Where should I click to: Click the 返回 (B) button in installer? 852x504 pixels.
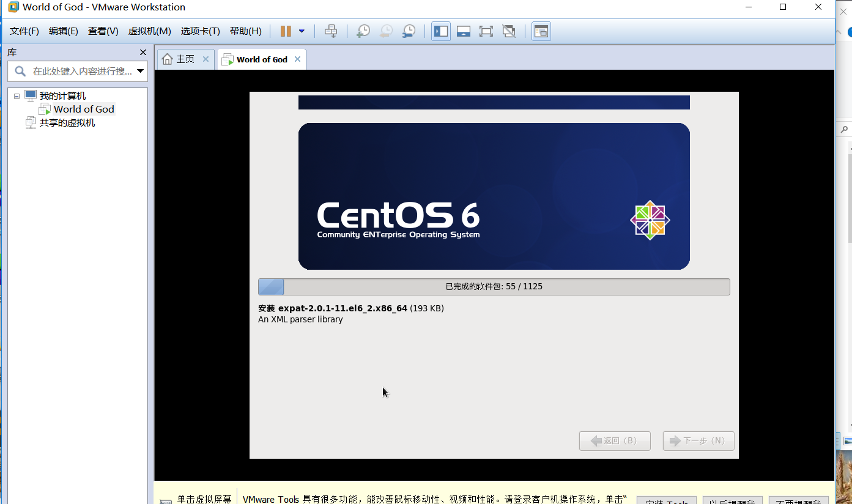click(x=615, y=441)
